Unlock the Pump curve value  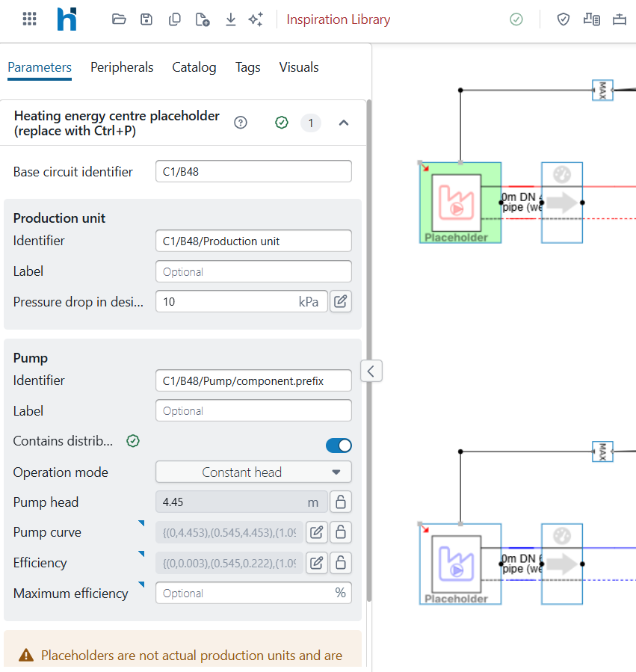click(x=341, y=532)
